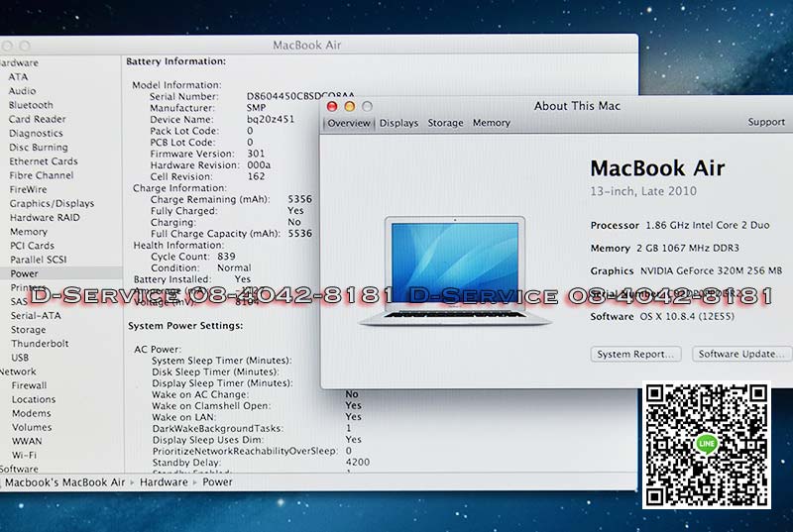Select Audio in the sidebar
This screenshot has height=532, width=793.
coord(22,91)
